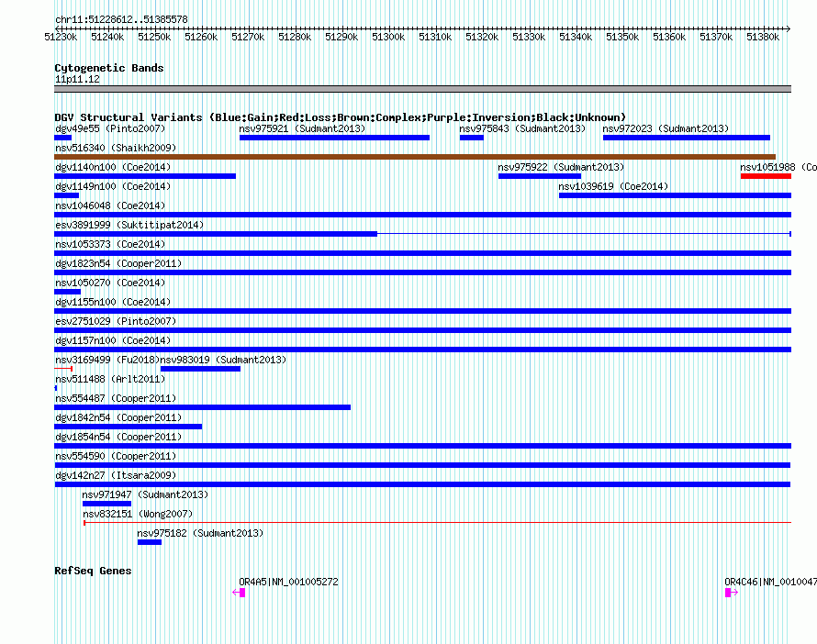Select the thin red nsv832151 line

click(x=438, y=522)
